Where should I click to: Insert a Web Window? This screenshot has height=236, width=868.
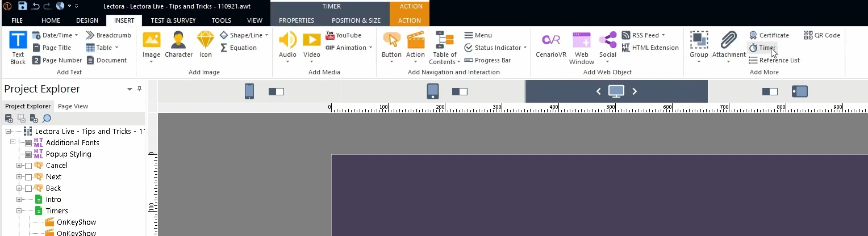coord(581,48)
